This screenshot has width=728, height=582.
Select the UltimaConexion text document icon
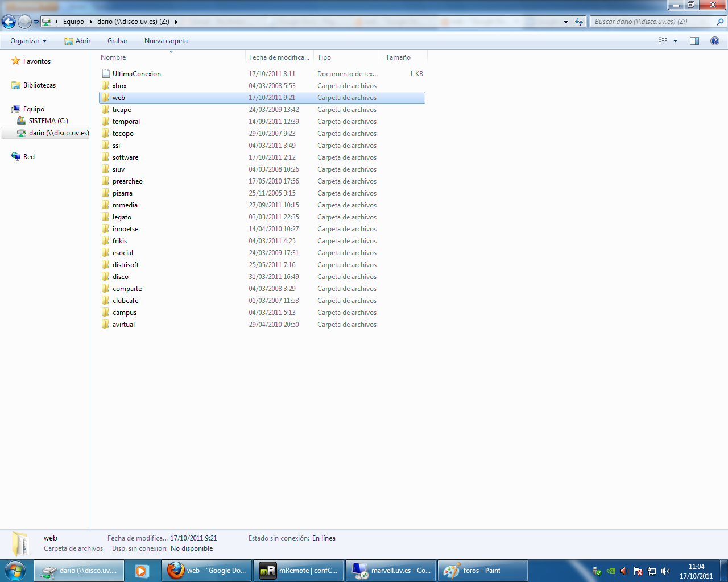[106, 74]
